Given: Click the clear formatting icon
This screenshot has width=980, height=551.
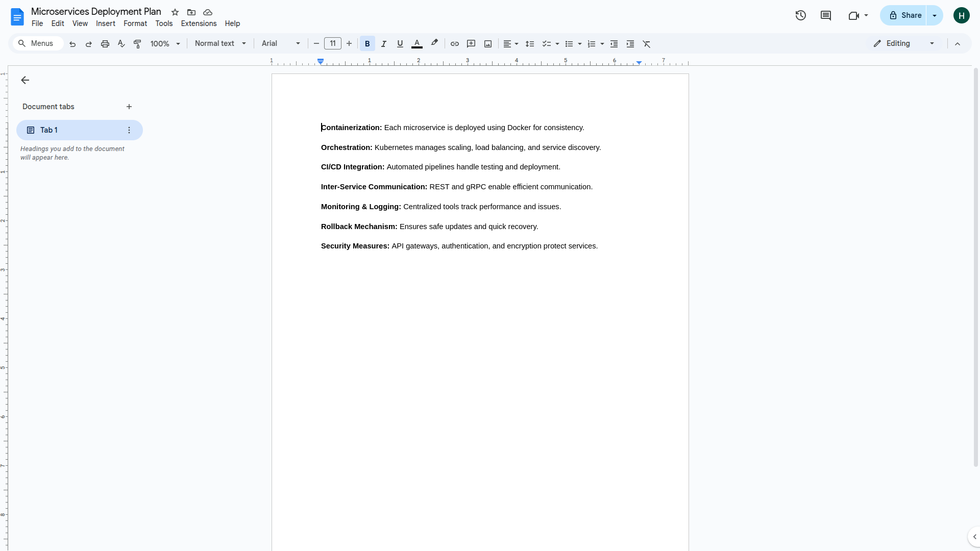Looking at the screenshot, I should pyautogui.click(x=646, y=44).
